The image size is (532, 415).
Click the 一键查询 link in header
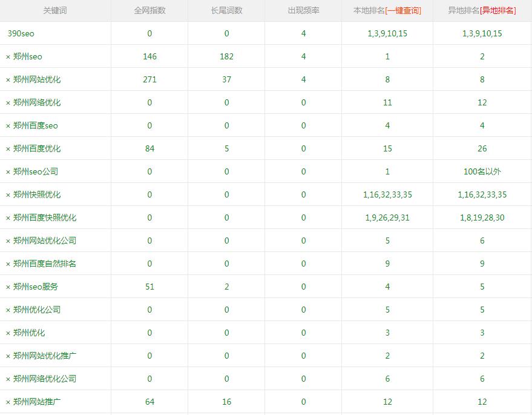click(403, 11)
